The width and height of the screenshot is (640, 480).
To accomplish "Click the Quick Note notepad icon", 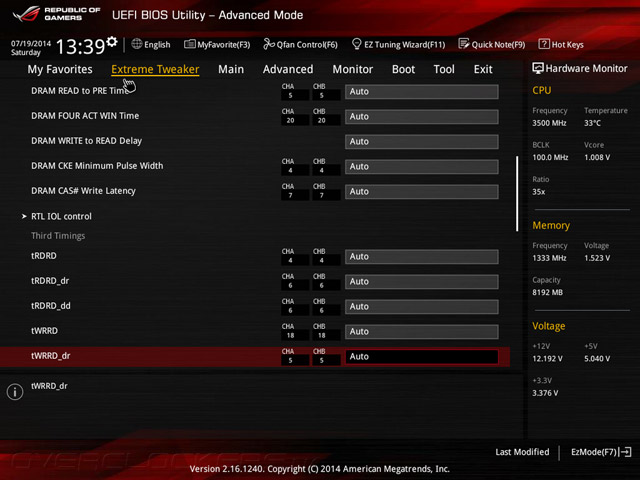I will click(x=464, y=44).
